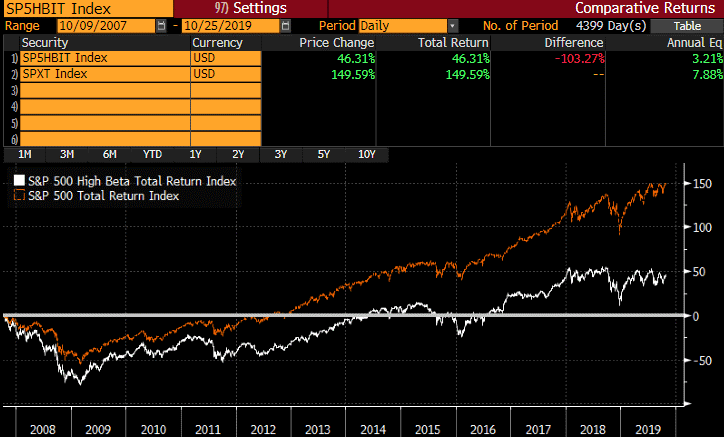The height and width of the screenshot is (437, 724).
Task: Select the 2Y range tab
Action: (x=238, y=154)
